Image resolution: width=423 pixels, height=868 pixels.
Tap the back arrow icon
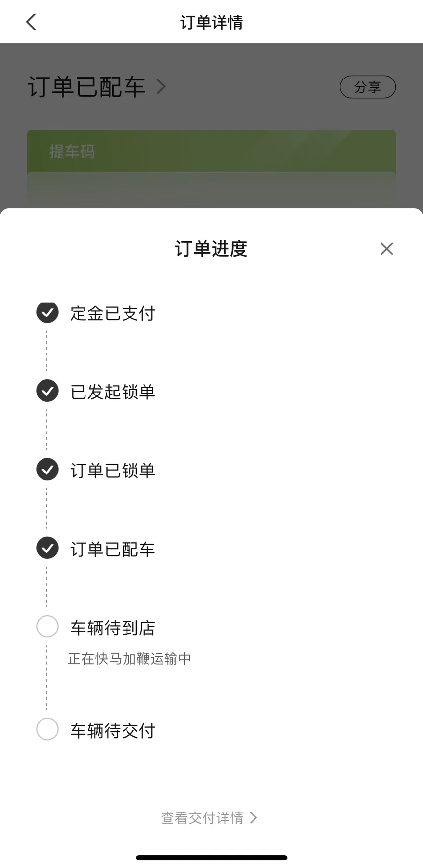[x=31, y=22]
